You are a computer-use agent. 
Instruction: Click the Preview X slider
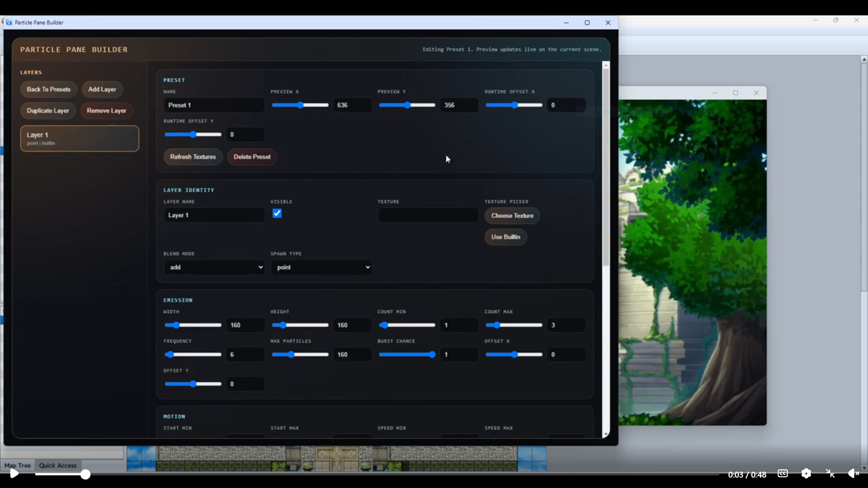point(300,105)
